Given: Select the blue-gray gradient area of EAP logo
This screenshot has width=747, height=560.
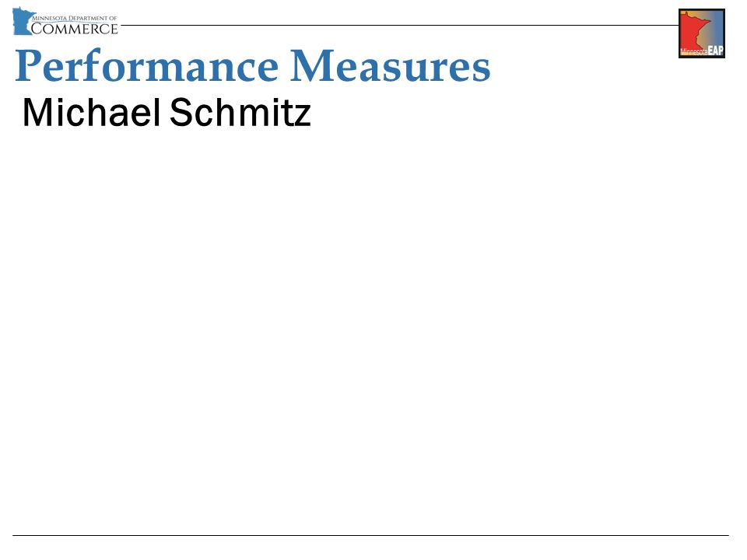Looking at the screenshot, I should (x=717, y=28).
